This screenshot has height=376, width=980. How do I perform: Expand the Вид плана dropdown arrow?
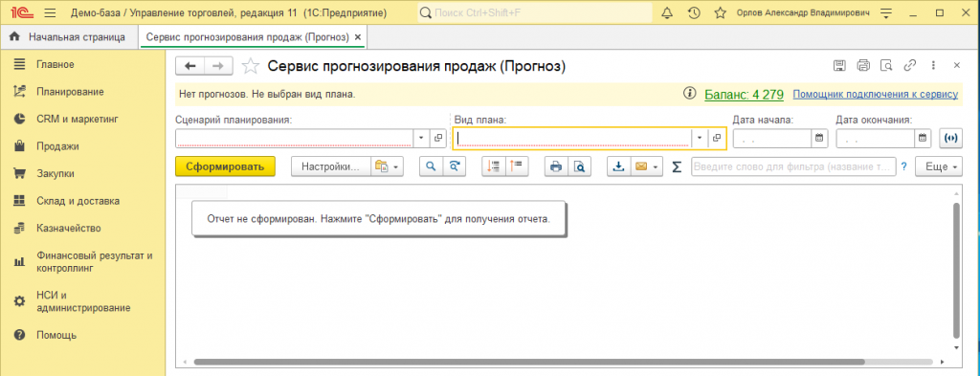pos(700,138)
